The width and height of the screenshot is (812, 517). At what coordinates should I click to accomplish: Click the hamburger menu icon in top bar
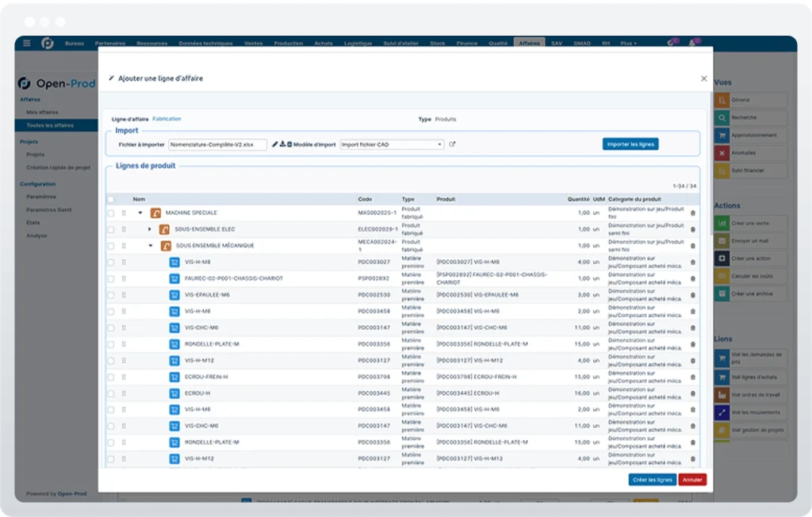[x=27, y=43]
